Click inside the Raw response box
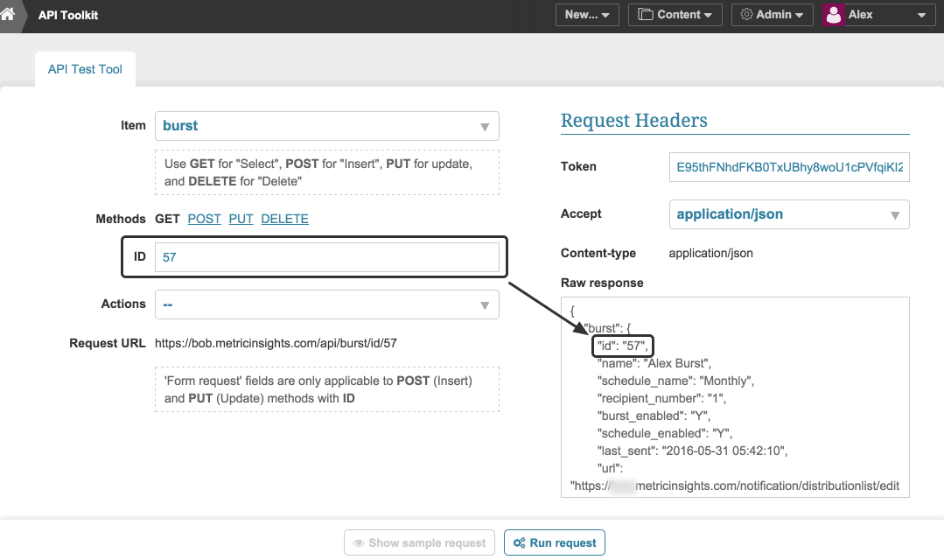The image size is (944, 560). (x=735, y=397)
